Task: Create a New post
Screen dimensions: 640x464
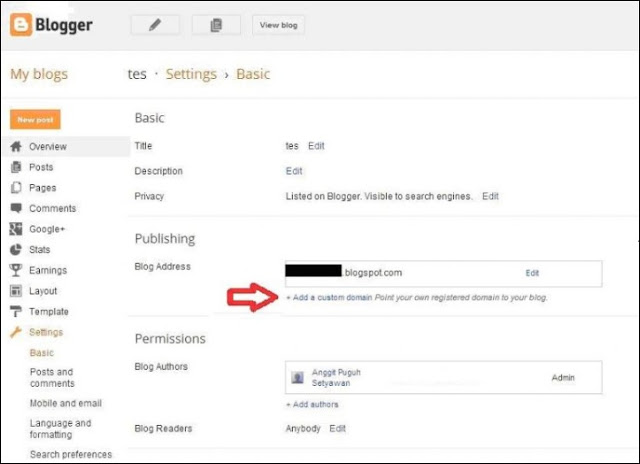Action: coord(36,120)
